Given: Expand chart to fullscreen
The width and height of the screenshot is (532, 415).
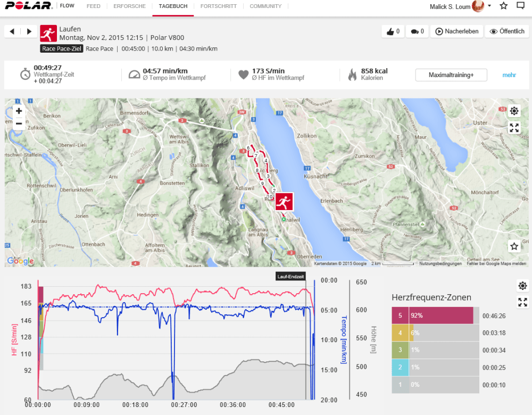Looking at the screenshot, I should [x=522, y=302].
